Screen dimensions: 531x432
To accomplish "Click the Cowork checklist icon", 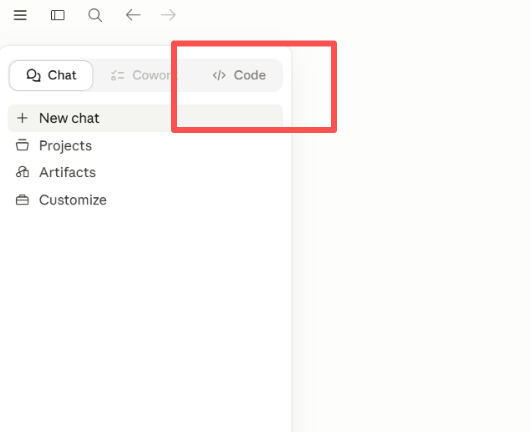I will [118, 75].
